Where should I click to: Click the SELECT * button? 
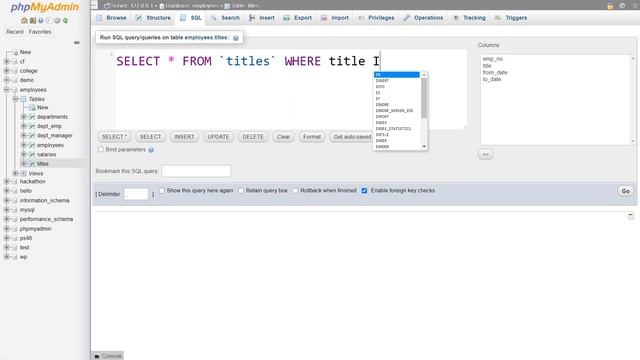tap(114, 137)
